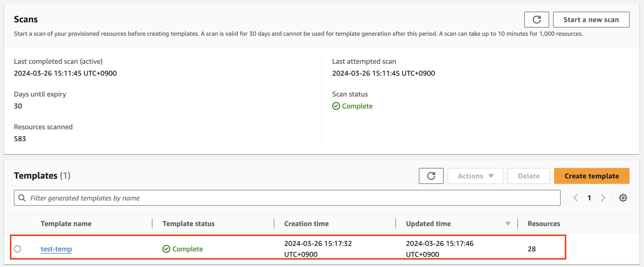The height and width of the screenshot is (267, 644).
Task: Click the search magnifier in the filter field
Action: (x=21, y=197)
